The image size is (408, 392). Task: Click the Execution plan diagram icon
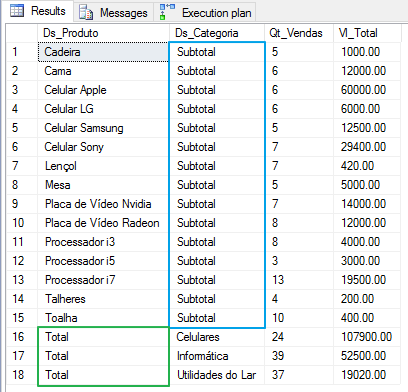point(167,12)
